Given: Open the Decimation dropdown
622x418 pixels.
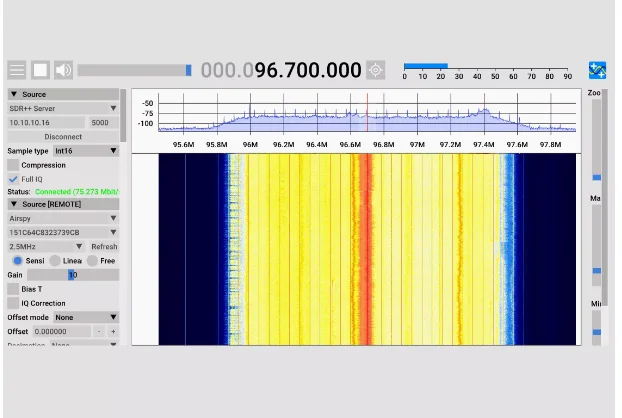Looking at the screenshot, I should pos(84,344).
